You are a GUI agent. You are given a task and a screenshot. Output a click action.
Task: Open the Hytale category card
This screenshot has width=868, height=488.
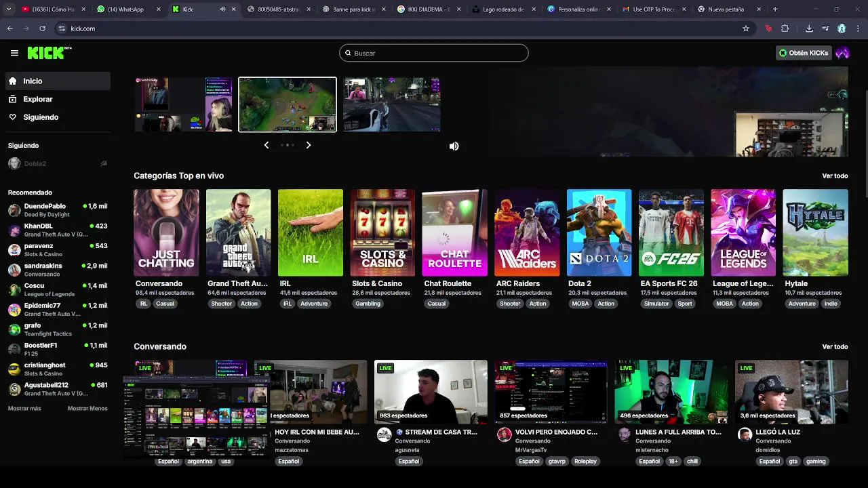pyautogui.click(x=815, y=232)
